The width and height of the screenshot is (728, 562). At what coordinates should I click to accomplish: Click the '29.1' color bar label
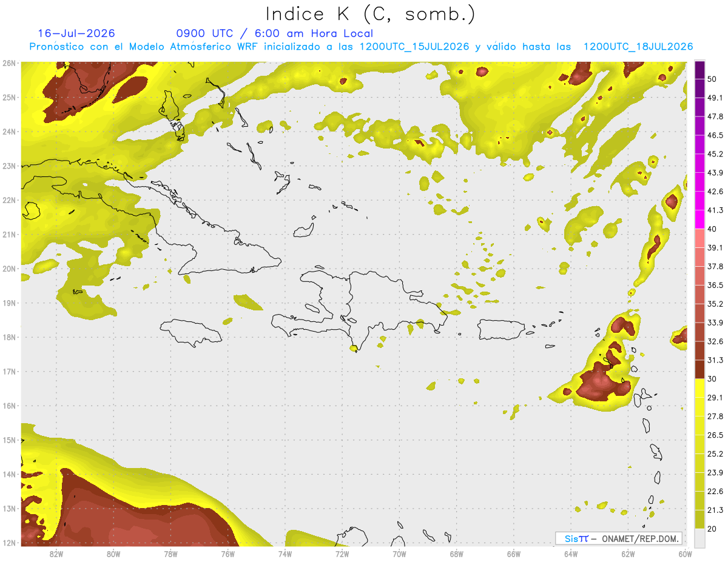point(715,398)
